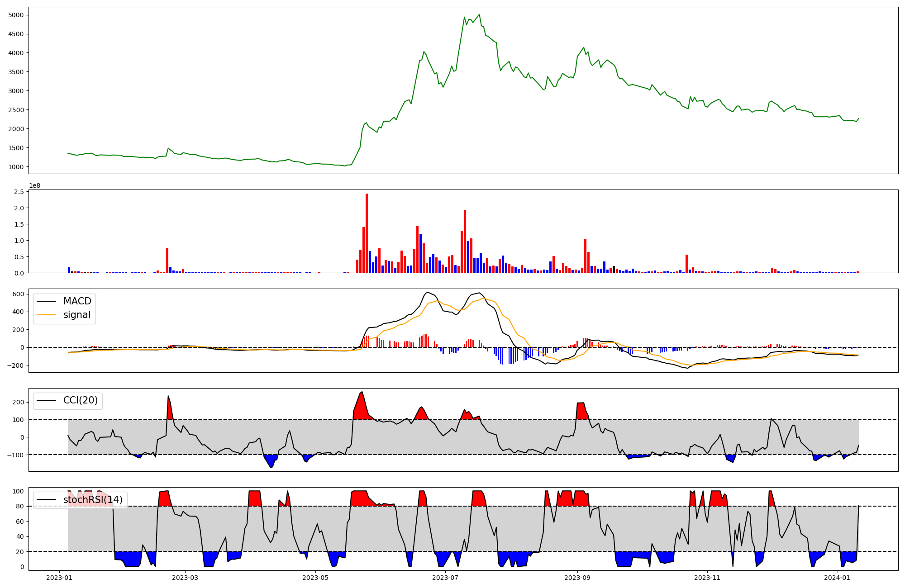Image resolution: width=905 pixels, height=588 pixels.
Task: Click the 5000 price axis label
Action: (x=16, y=15)
